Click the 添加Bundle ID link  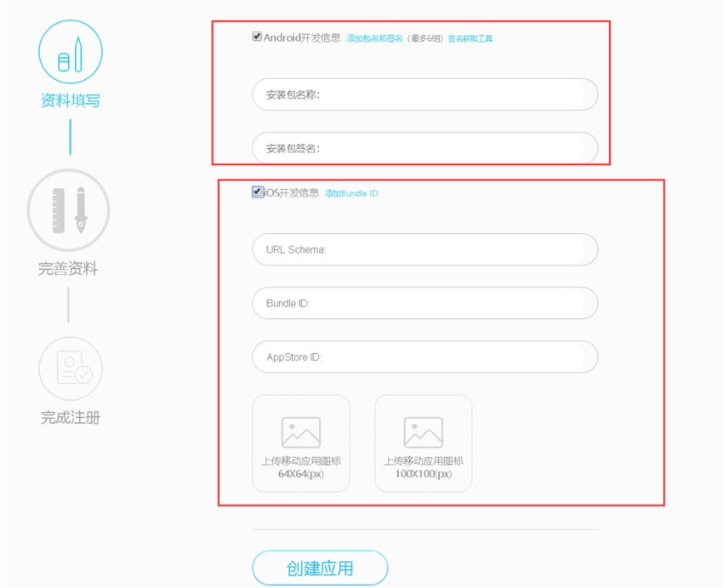pyautogui.click(x=351, y=193)
